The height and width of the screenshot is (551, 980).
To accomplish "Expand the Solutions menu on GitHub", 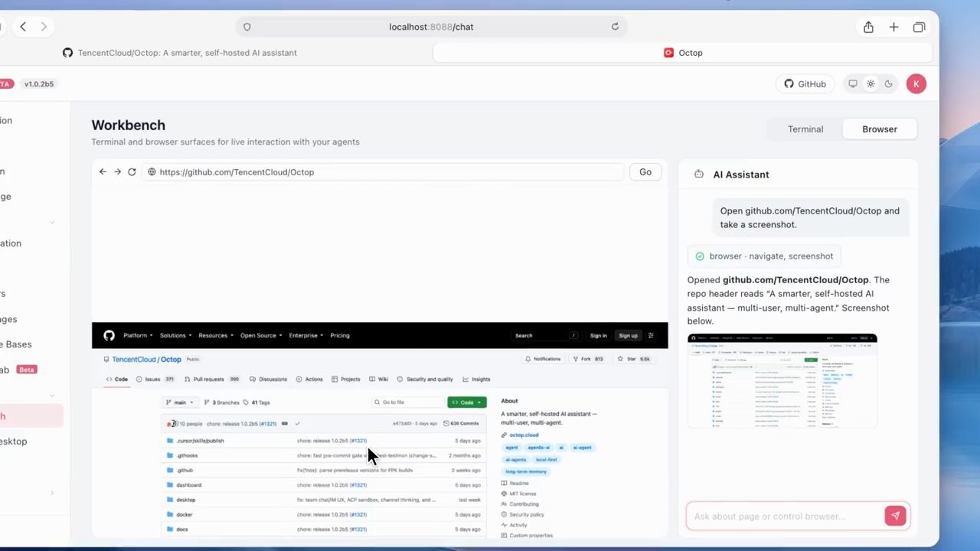I will pyautogui.click(x=175, y=335).
